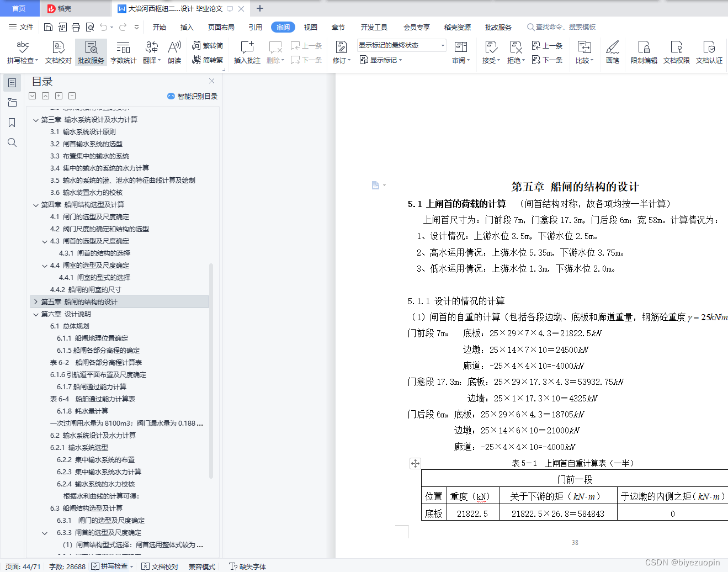728x572 pixels.
Task: Expand 第五章 船闸的结构的设计 node
Action: (36, 302)
